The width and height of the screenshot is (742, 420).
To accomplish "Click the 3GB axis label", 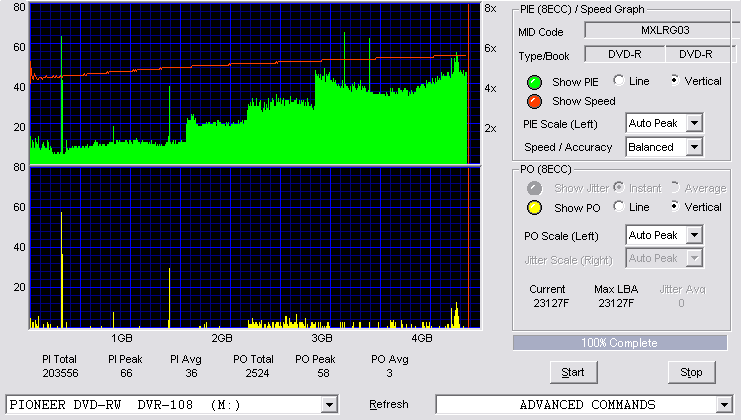I will coord(321,339).
